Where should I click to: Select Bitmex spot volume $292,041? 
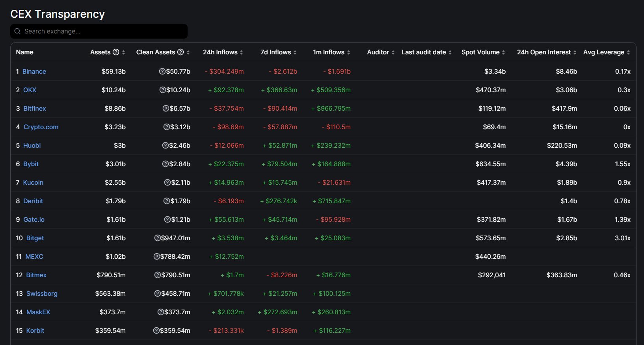point(492,275)
